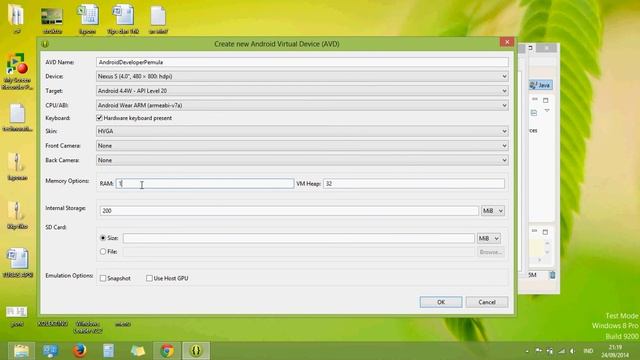The height and width of the screenshot is (360, 640).
Task: Open the Front Camera dropdown
Action: tap(302, 146)
